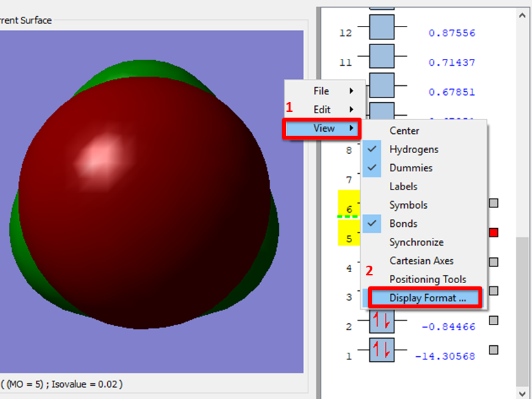This screenshot has height=404, width=532.
Task: Open the View submenu
Action: [325, 129]
